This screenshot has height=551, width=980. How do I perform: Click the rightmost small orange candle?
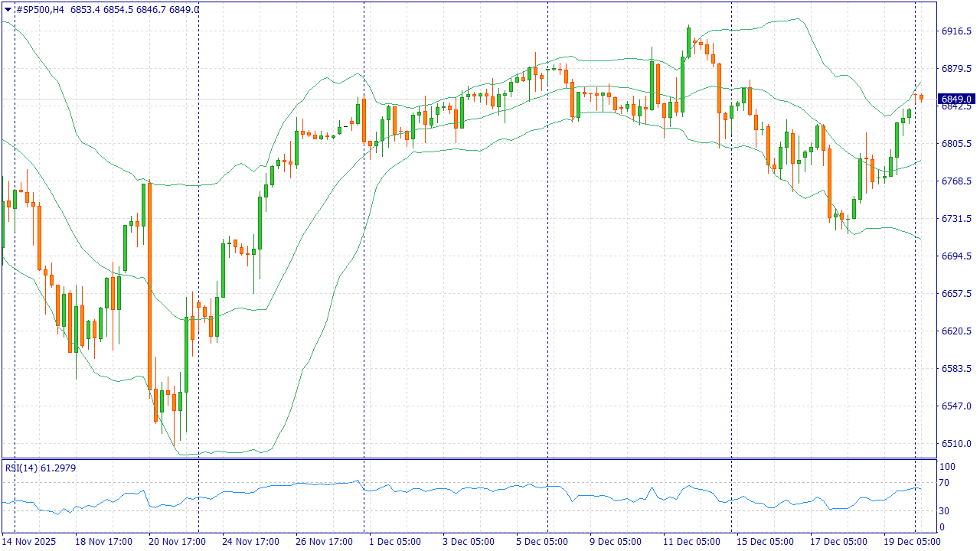(x=921, y=97)
